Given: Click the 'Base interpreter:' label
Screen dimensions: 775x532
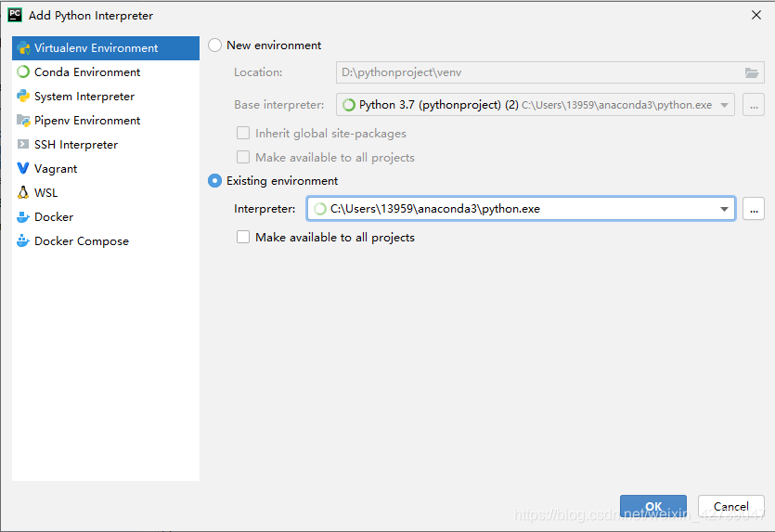Looking at the screenshot, I should pyautogui.click(x=278, y=105).
